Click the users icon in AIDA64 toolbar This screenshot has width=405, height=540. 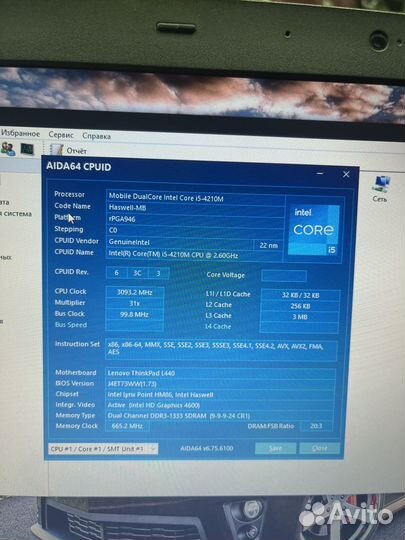(8, 149)
